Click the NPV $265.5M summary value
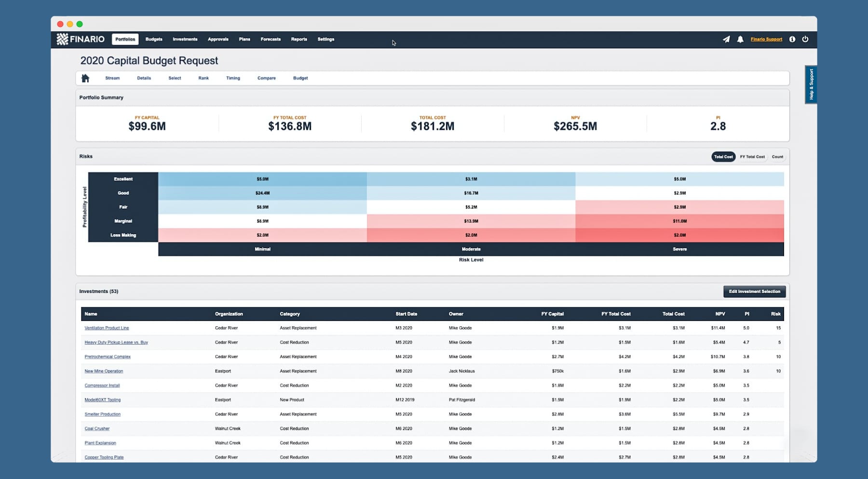The image size is (868, 479). (x=575, y=126)
